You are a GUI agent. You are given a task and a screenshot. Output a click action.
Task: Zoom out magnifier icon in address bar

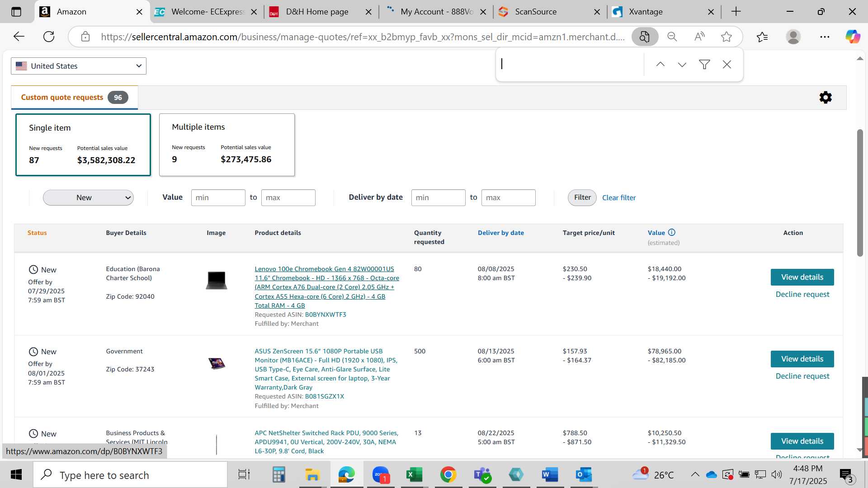tap(672, 37)
